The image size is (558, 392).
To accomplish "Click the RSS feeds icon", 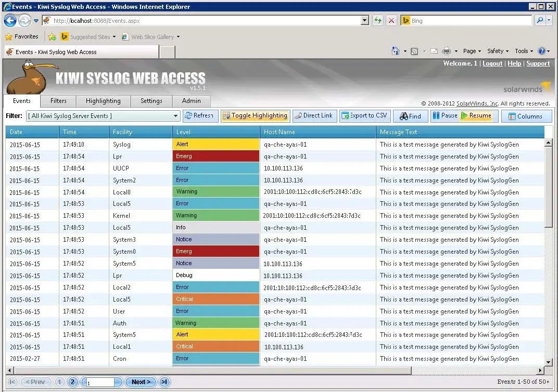I will click(414, 51).
